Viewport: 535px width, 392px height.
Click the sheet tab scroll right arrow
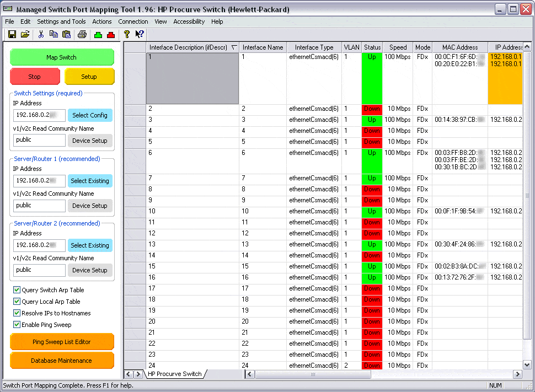tap(138, 374)
